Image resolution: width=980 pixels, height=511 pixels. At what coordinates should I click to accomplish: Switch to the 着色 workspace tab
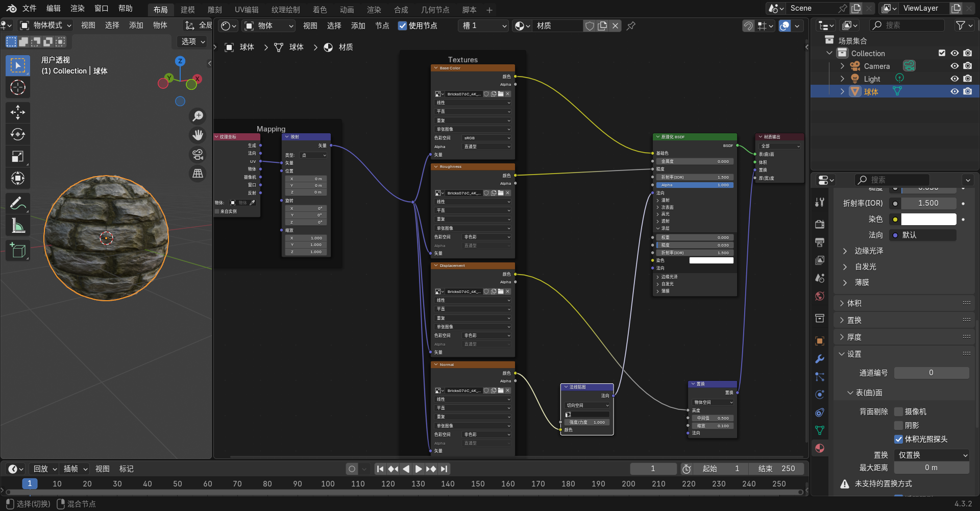tap(320, 10)
